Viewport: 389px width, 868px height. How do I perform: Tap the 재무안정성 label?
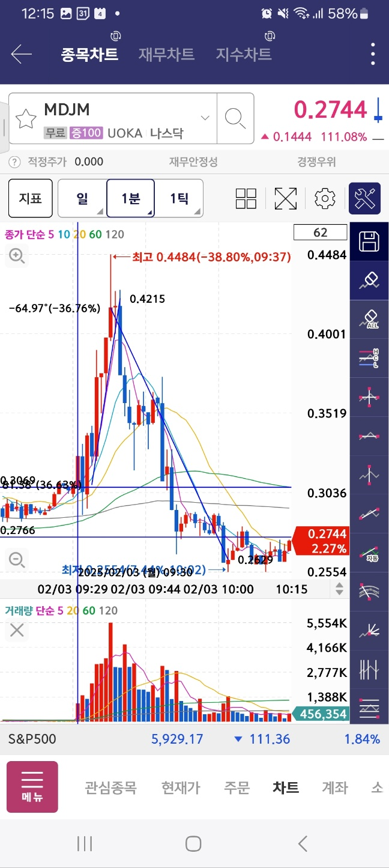click(193, 162)
